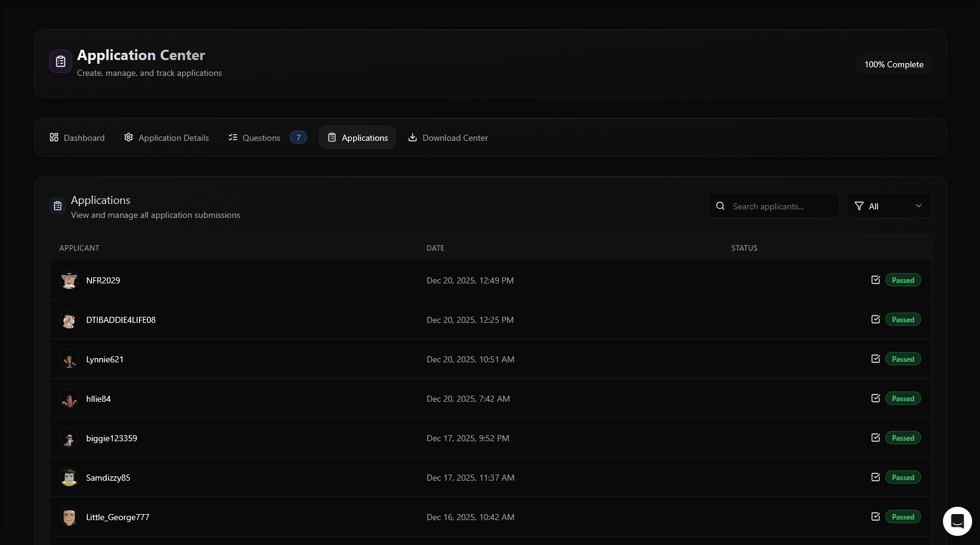
Task: Expand the All status filter dropdown
Action: pos(888,206)
